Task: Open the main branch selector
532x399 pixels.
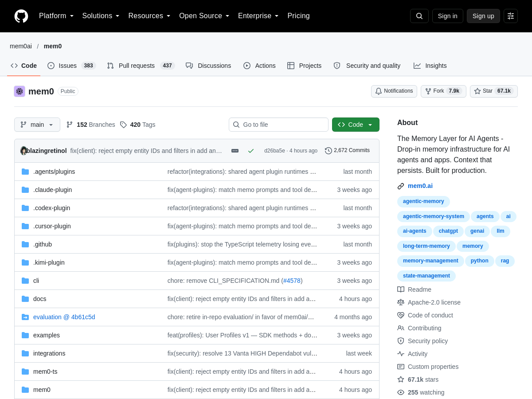Action: 37,125
